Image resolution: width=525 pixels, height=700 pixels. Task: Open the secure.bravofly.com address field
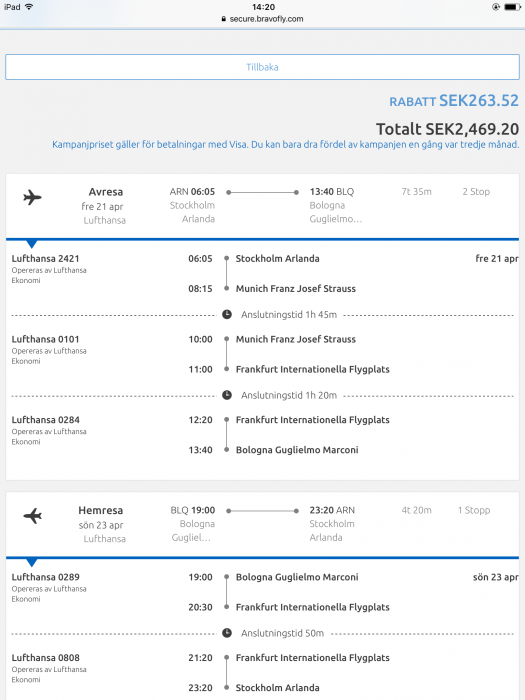(262, 19)
